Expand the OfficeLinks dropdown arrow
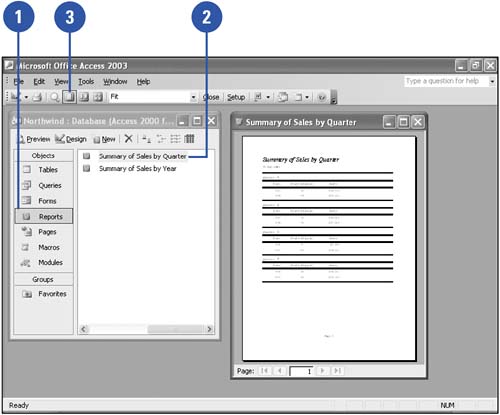500x415 pixels. coord(268,97)
